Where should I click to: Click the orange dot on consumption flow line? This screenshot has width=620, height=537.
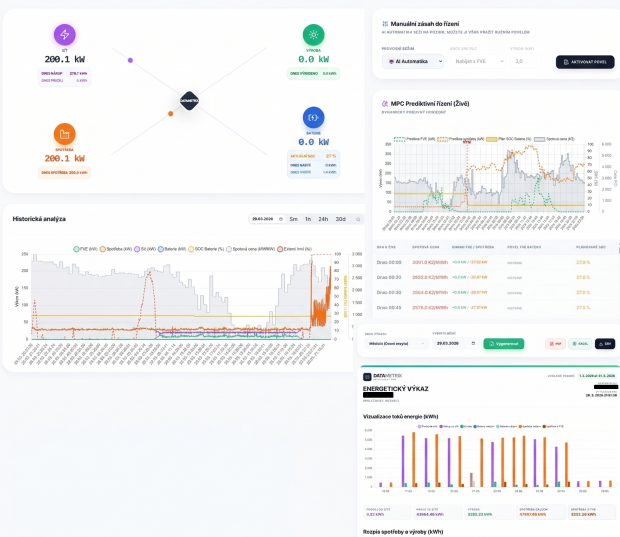[170, 113]
